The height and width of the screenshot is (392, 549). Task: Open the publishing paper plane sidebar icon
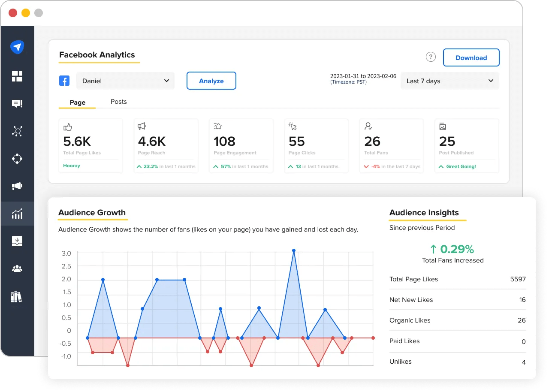click(17, 47)
